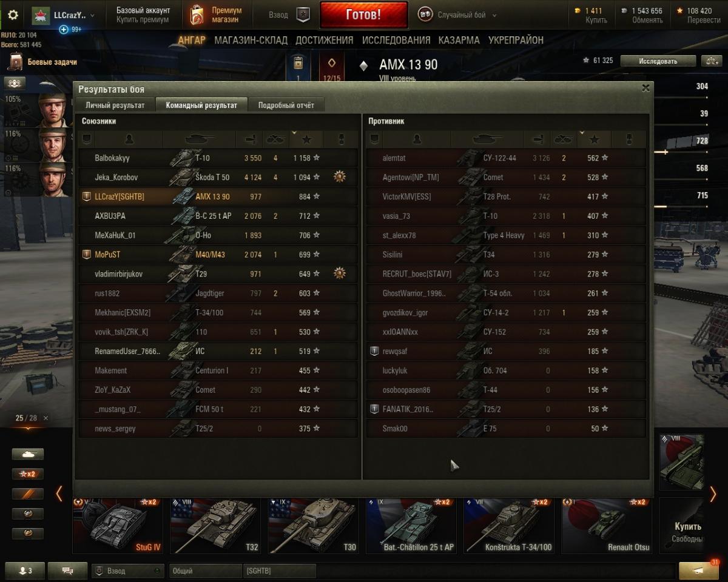
Task: Open the Подробный отчёт tab
Action: click(x=286, y=105)
